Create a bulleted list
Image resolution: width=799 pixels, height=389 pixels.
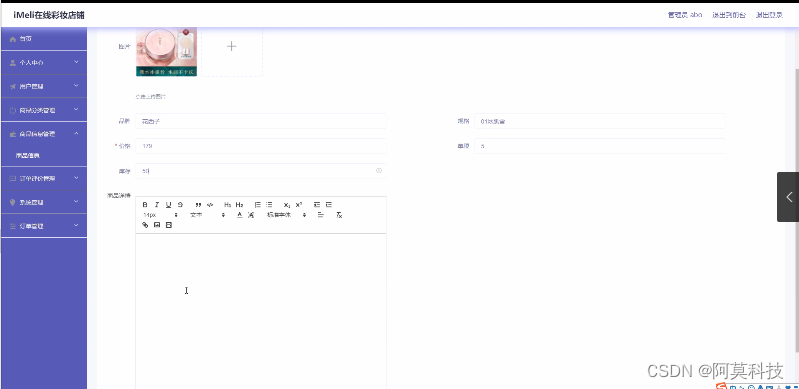tap(269, 204)
